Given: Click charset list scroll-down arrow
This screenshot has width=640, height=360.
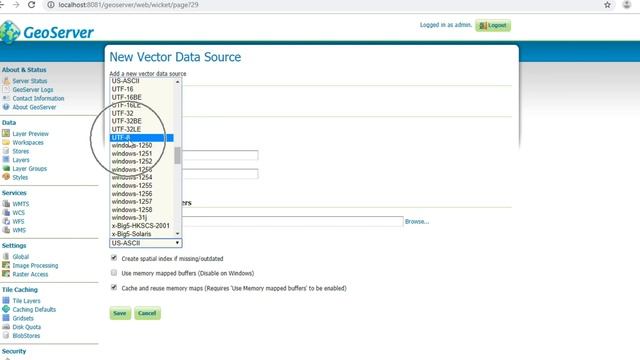Looking at the screenshot, I should coord(178,233).
